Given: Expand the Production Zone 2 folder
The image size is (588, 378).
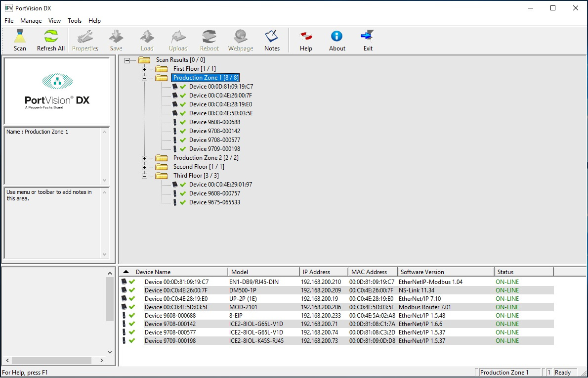Looking at the screenshot, I should (x=144, y=158).
